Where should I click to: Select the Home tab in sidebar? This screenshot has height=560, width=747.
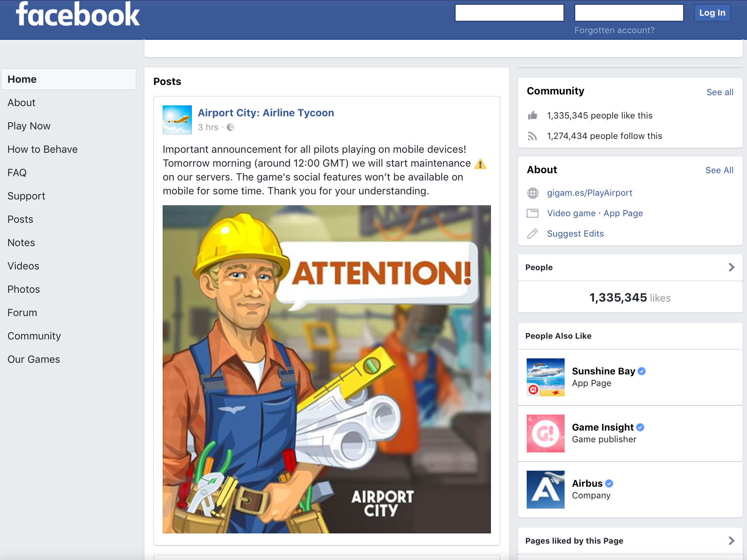[x=69, y=79]
